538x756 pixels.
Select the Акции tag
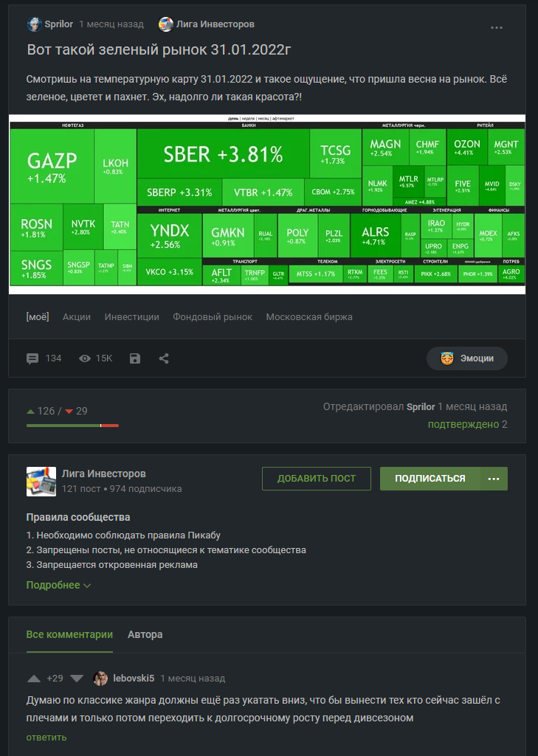pyautogui.click(x=77, y=316)
